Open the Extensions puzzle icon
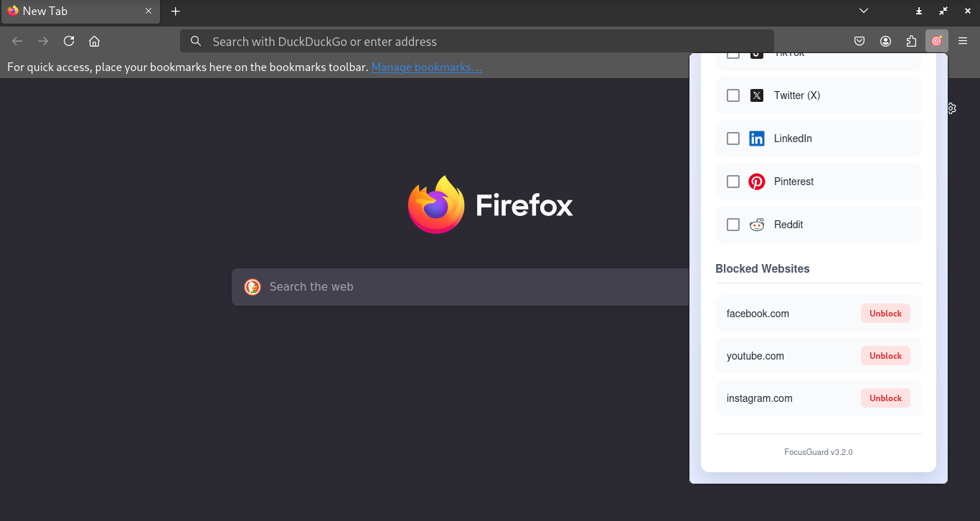980x521 pixels. tap(911, 42)
